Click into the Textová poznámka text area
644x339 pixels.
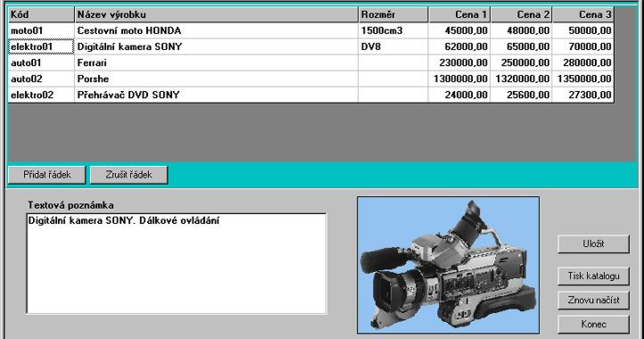point(177,263)
